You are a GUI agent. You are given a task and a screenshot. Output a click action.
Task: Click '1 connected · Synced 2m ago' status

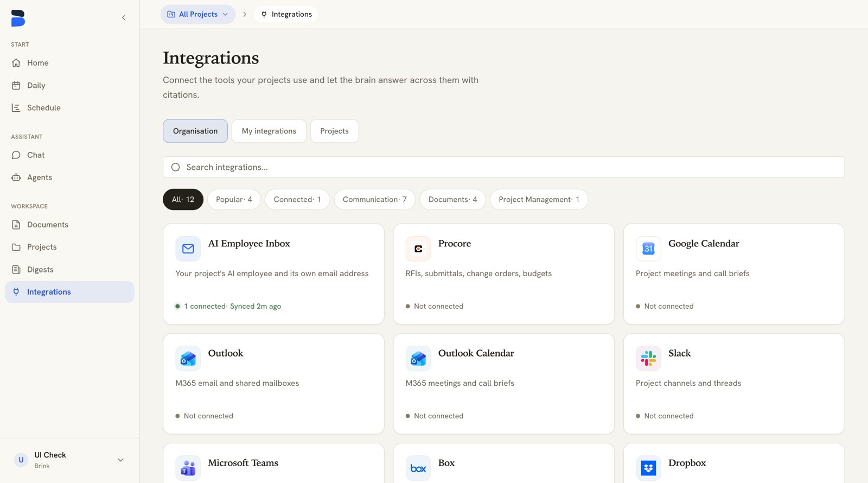pyautogui.click(x=228, y=306)
